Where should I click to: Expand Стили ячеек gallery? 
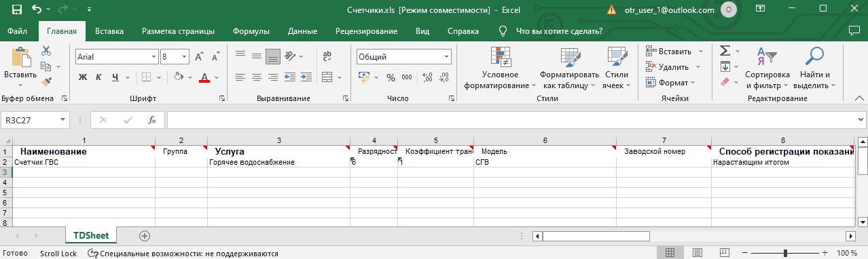coord(617,68)
